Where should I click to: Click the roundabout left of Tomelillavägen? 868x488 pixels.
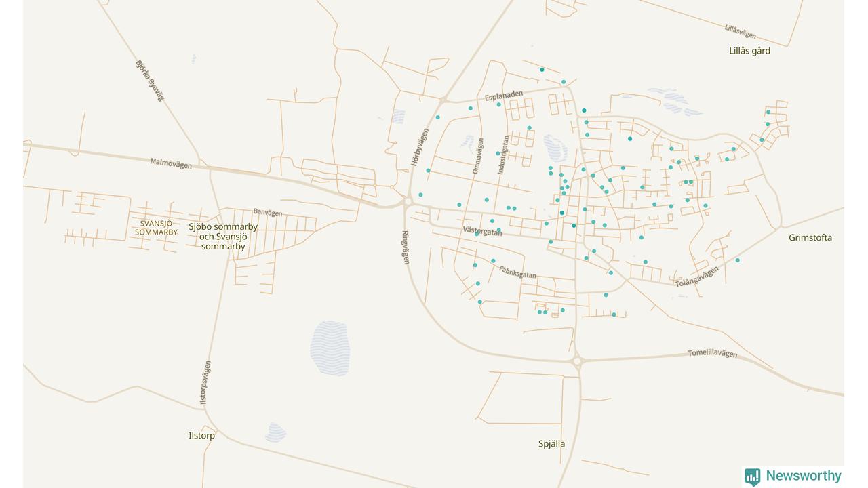coord(577,362)
